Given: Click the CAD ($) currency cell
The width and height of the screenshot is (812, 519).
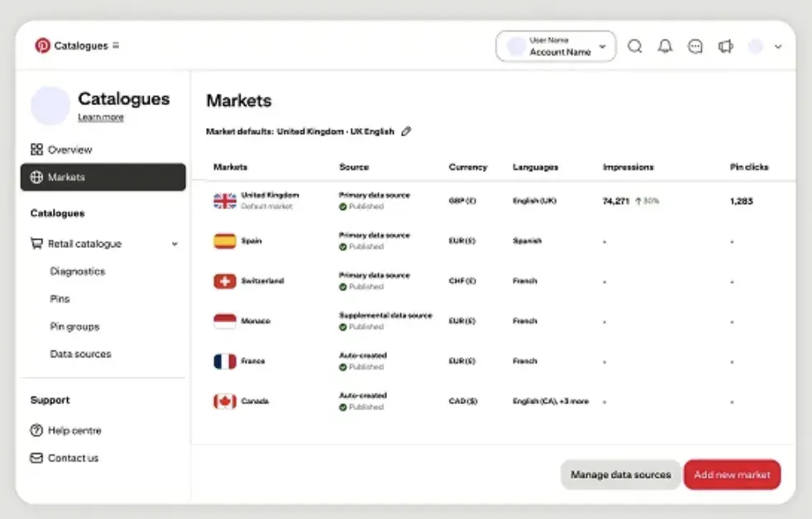Looking at the screenshot, I should click(x=463, y=402).
